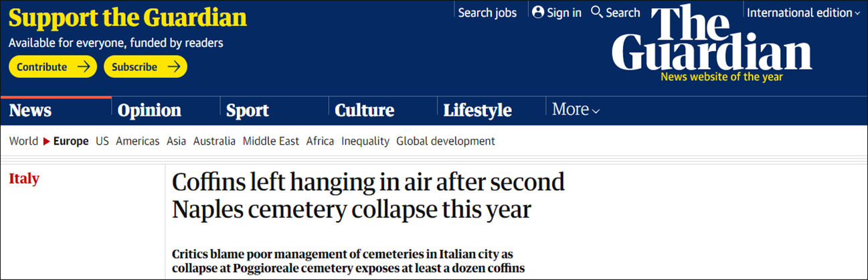Expand the More navigation menu
868x280 pixels.
tap(576, 110)
